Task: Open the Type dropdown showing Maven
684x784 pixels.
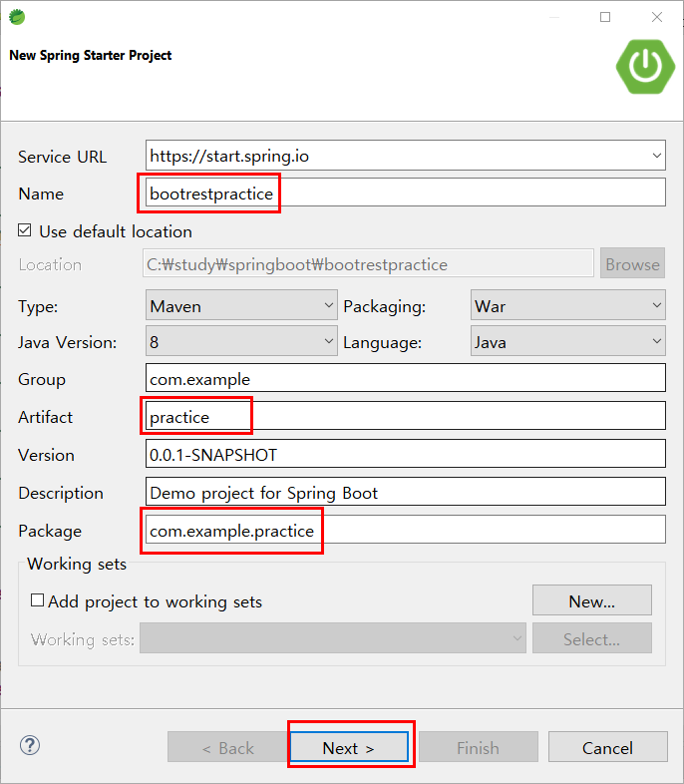Action: (241, 305)
